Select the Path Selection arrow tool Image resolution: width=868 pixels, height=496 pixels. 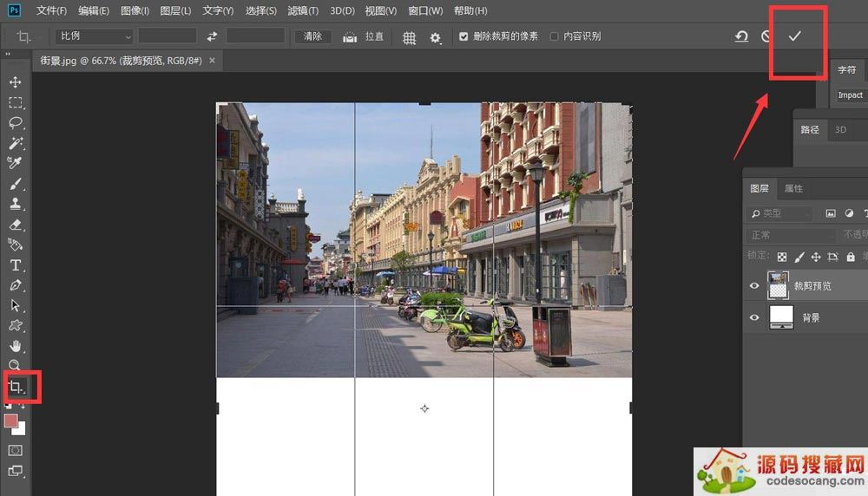pyautogui.click(x=16, y=305)
